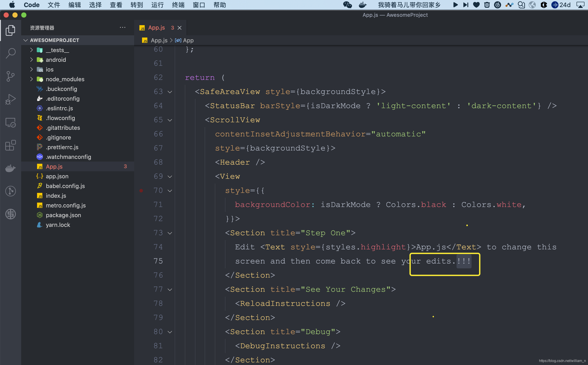This screenshot has height=365, width=588.
Task: Open the Extensions view
Action: coord(11,145)
